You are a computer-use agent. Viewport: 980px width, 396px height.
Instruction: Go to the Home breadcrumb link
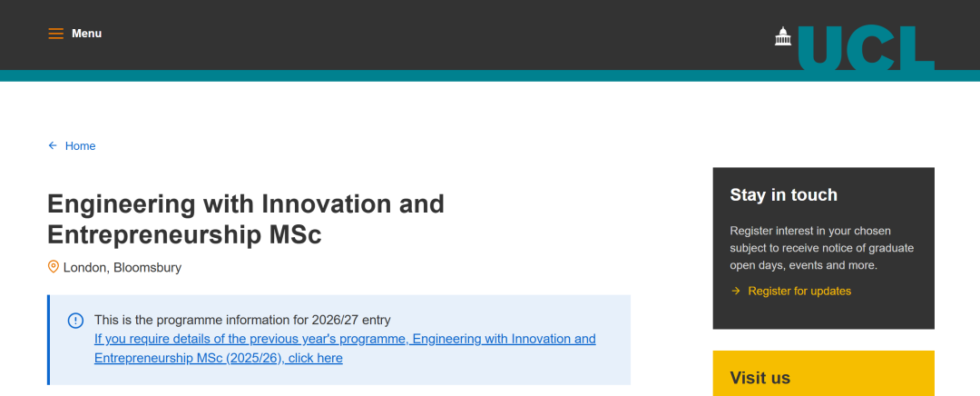tap(80, 146)
